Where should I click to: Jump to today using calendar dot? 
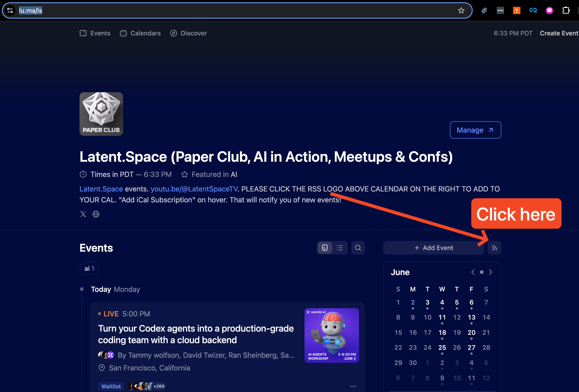(482, 272)
